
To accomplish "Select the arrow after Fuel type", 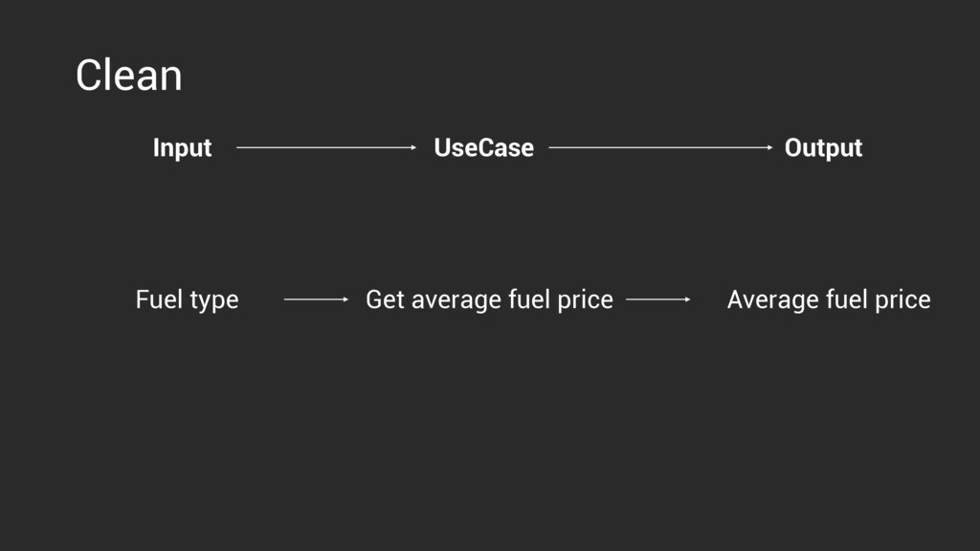I will [x=316, y=299].
